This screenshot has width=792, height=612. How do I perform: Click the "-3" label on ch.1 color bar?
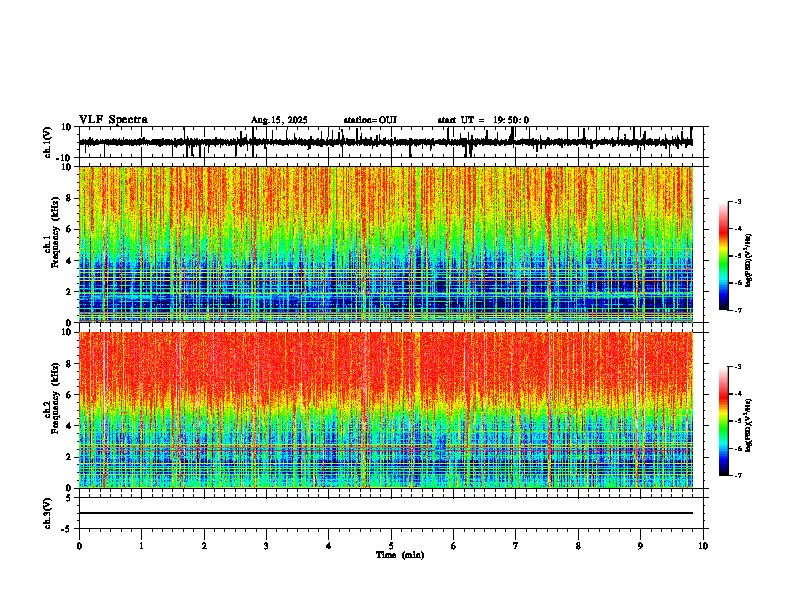738,201
